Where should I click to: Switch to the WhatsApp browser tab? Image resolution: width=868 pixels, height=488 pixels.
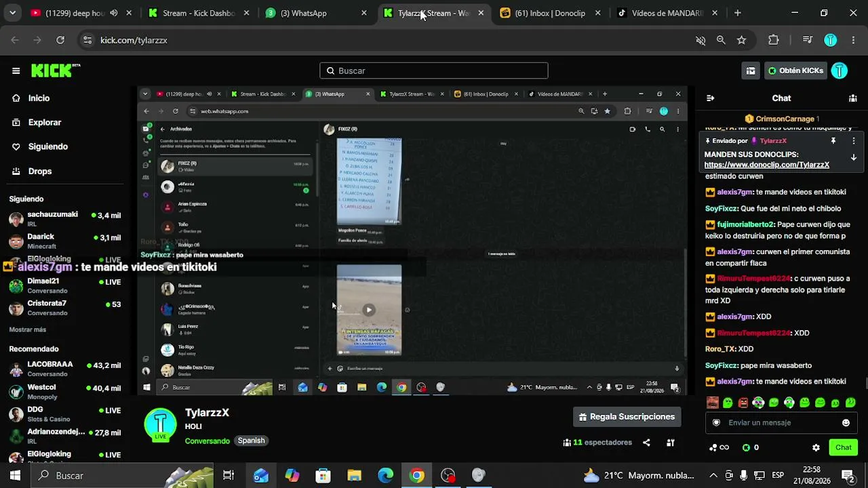(317, 13)
